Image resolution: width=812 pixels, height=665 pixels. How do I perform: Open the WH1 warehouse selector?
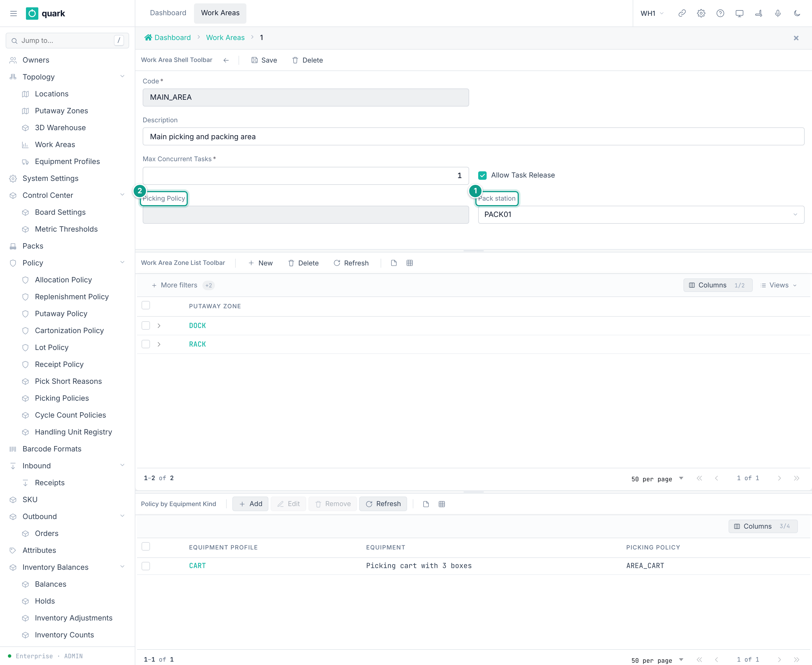point(652,14)
